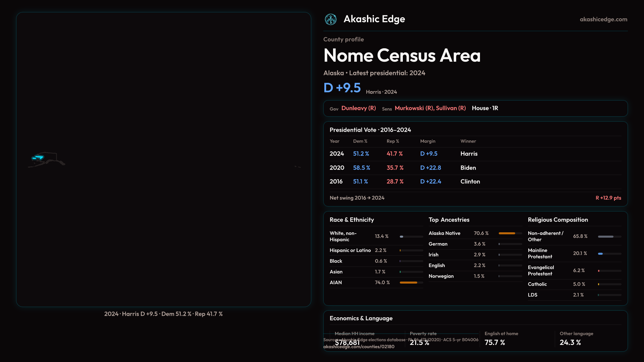Select Governor Dunleavy (R)
Image resolution: width=644 pixels, height=362 pixels.
[358, 108]
